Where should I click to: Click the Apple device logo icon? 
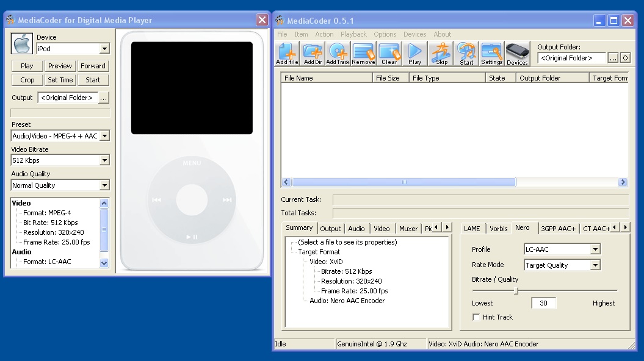click(21, 43)
